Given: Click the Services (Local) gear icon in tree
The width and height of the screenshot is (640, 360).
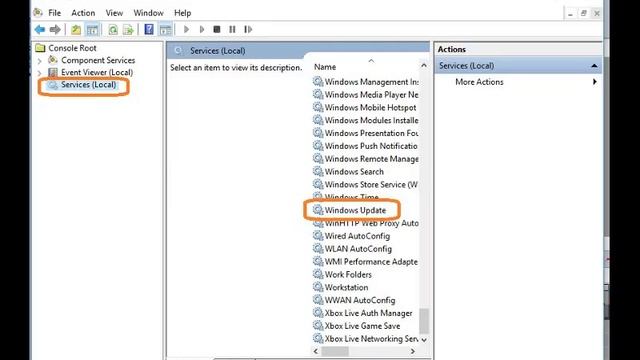Looking at the screenshot, I should point(53,85).
